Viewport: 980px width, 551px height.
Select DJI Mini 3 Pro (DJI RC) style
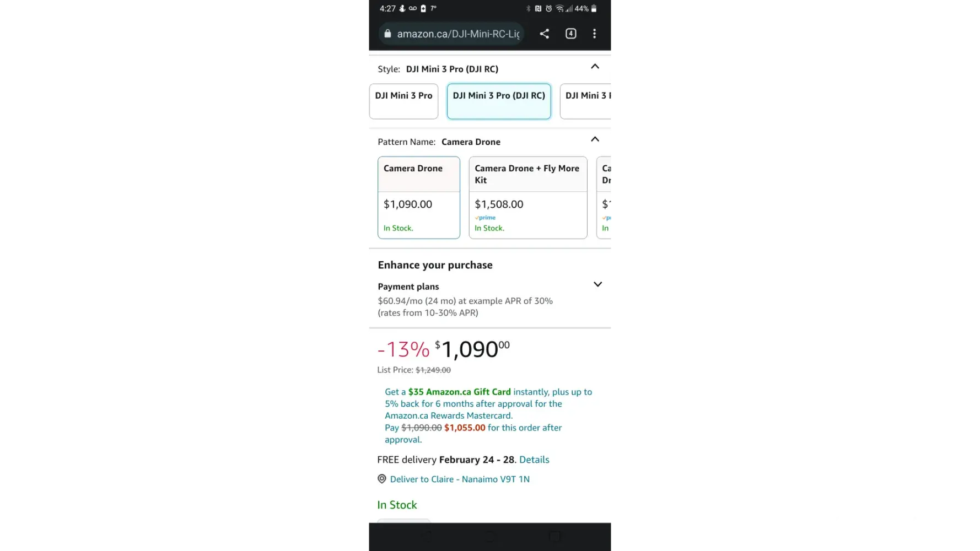[499, 101]
